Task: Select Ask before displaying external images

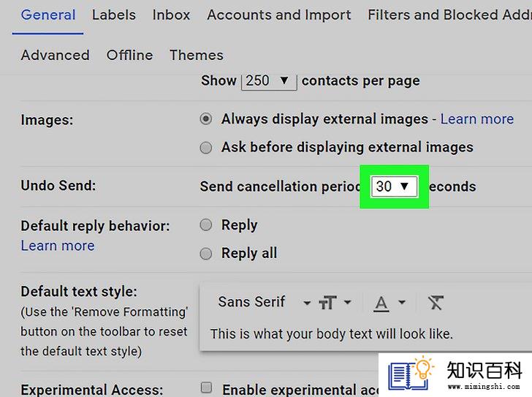Action: click(x=206, y=148)
